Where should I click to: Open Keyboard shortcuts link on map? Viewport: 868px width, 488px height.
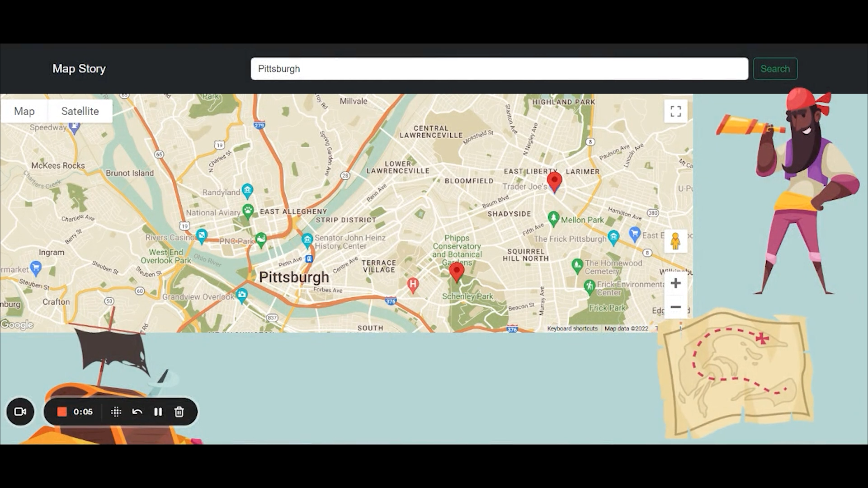click(x=572, y=328)
